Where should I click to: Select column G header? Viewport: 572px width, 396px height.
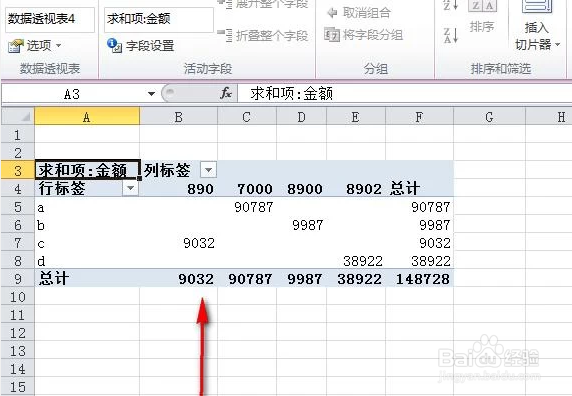[x=489, y=117]
